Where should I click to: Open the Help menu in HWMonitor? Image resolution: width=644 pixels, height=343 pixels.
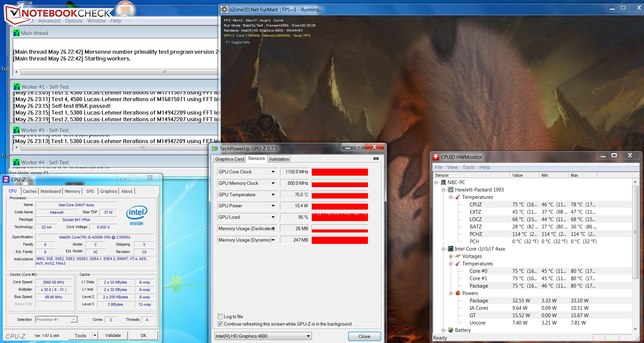point(485,167)
